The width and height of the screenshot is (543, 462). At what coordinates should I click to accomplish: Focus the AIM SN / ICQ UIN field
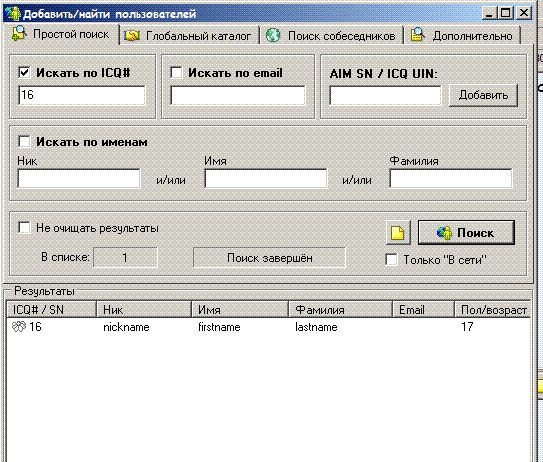(385, 95)
